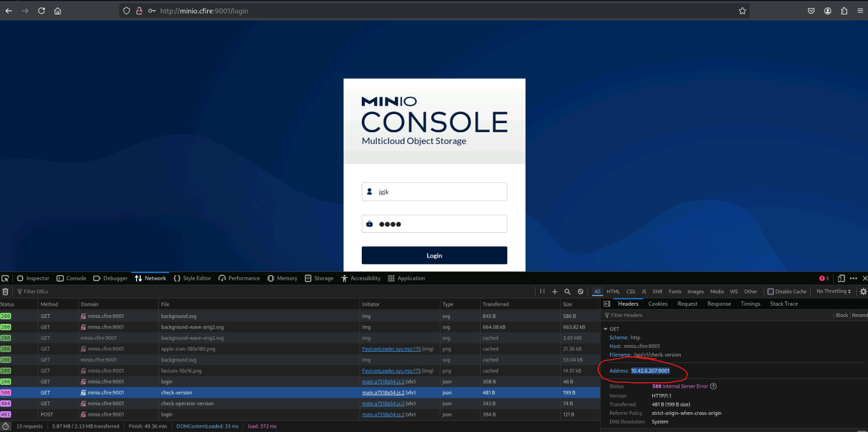Toggle the responsive design mode icon

841,278
